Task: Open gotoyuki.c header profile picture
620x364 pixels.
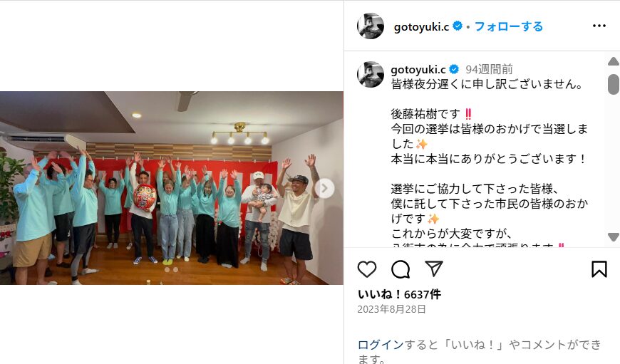Action: (371, 26)
